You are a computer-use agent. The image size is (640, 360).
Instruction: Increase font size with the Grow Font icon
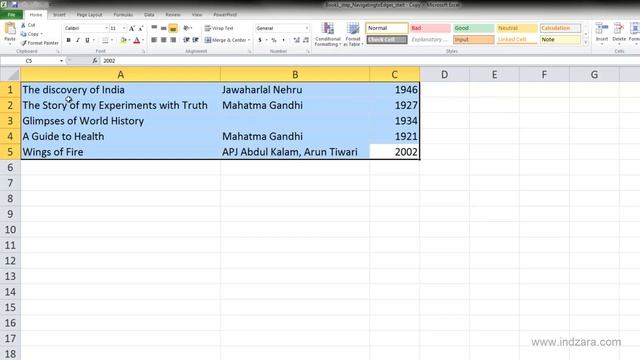tap(131, 28)
